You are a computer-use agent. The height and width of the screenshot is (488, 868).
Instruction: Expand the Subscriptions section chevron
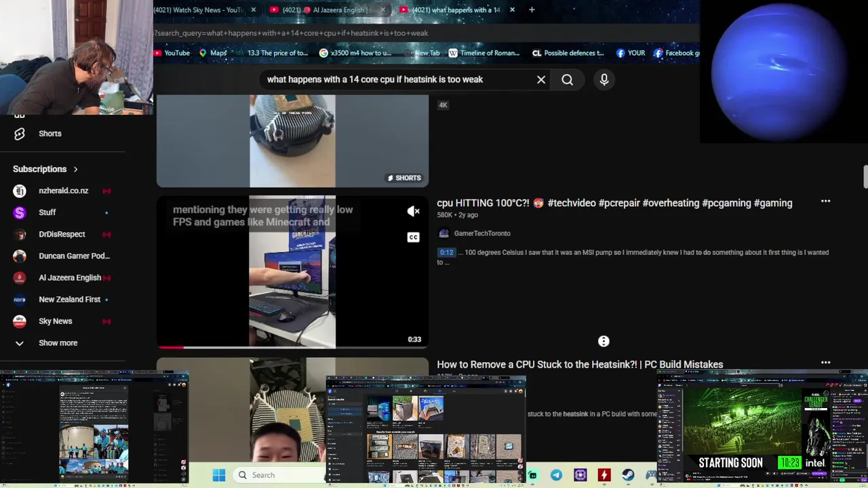[x=75, y=169]
